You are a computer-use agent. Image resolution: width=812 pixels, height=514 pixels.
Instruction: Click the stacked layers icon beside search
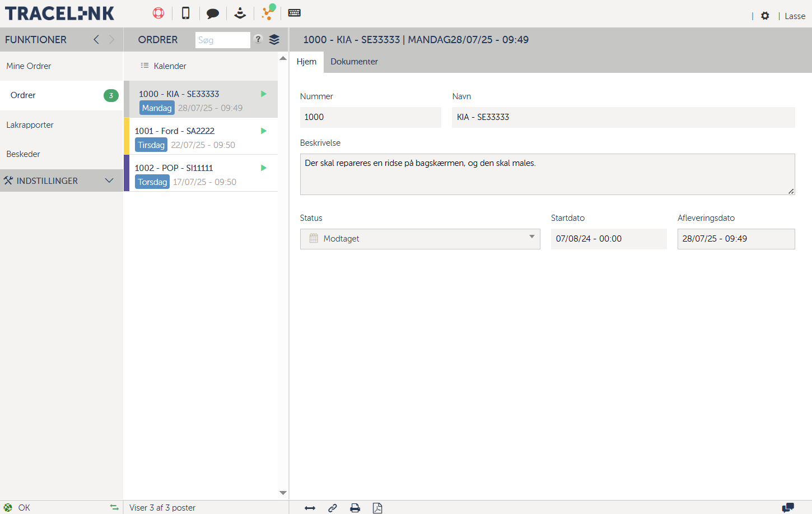point(274,40)
